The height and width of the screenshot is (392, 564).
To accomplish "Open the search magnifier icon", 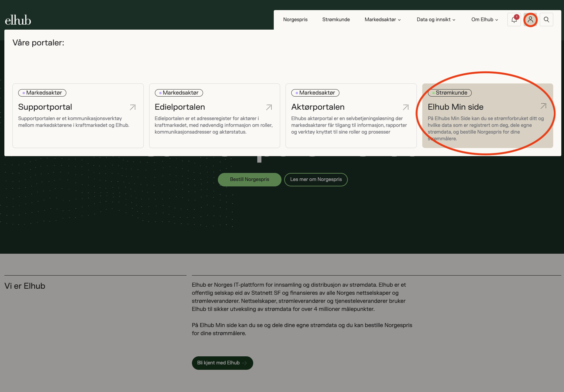I will 546,20.
